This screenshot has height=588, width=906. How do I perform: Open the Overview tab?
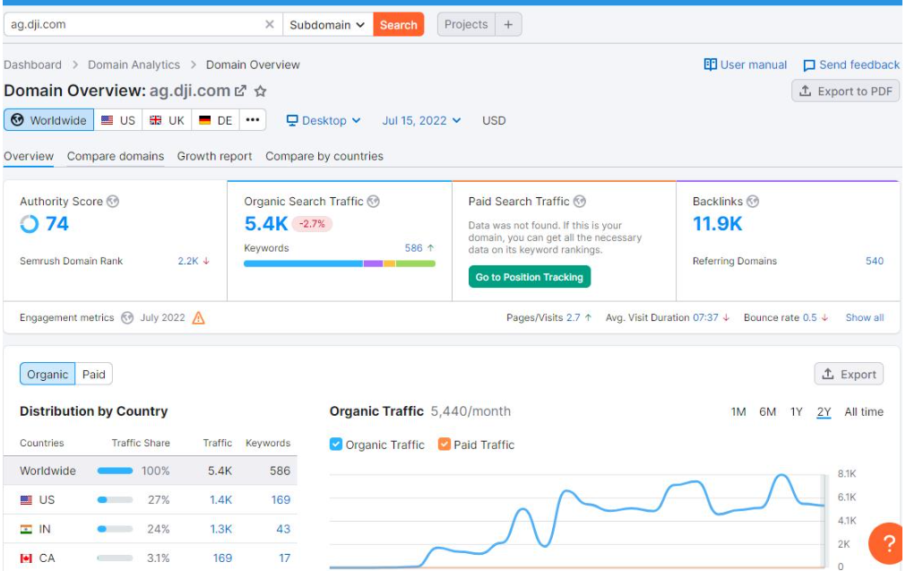point(29,156)
